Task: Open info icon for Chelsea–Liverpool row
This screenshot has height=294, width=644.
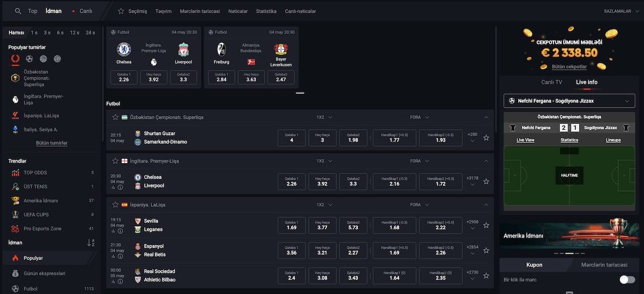Action: click(121, 187)
